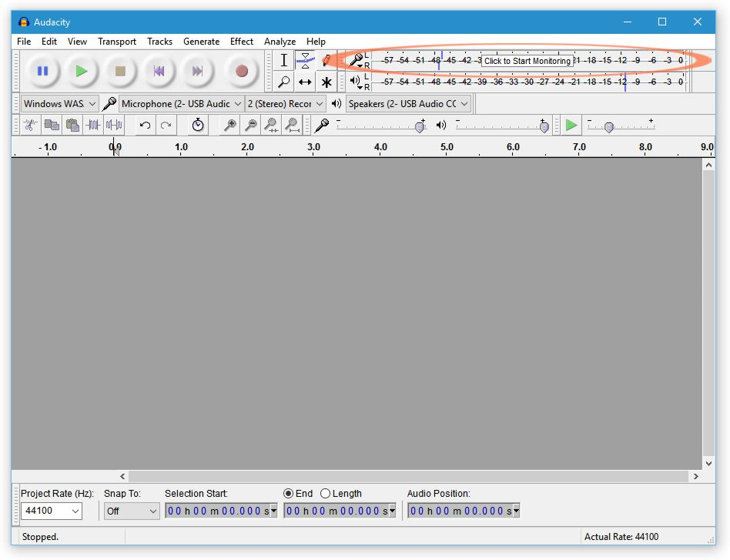The height and width of the screenshot is (560, 730).
Task: Open the Tracks menu
Action: [x=159, y=42]
